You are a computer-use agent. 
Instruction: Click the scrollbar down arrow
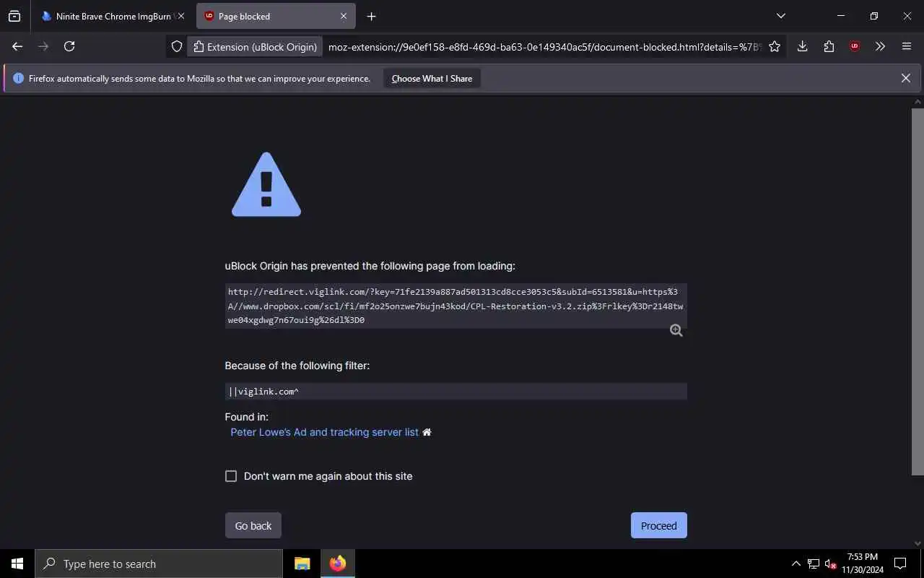coord(918,543)
